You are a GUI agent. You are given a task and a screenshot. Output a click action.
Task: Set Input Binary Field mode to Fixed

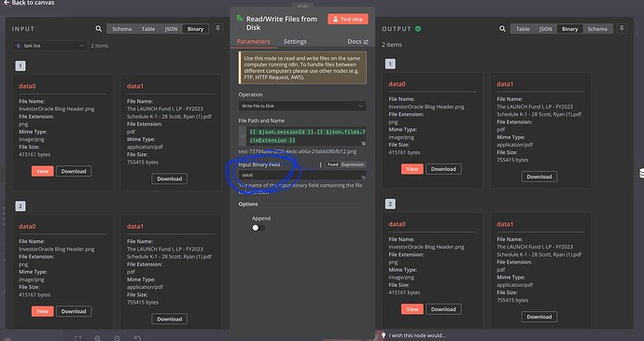[332, 164]
